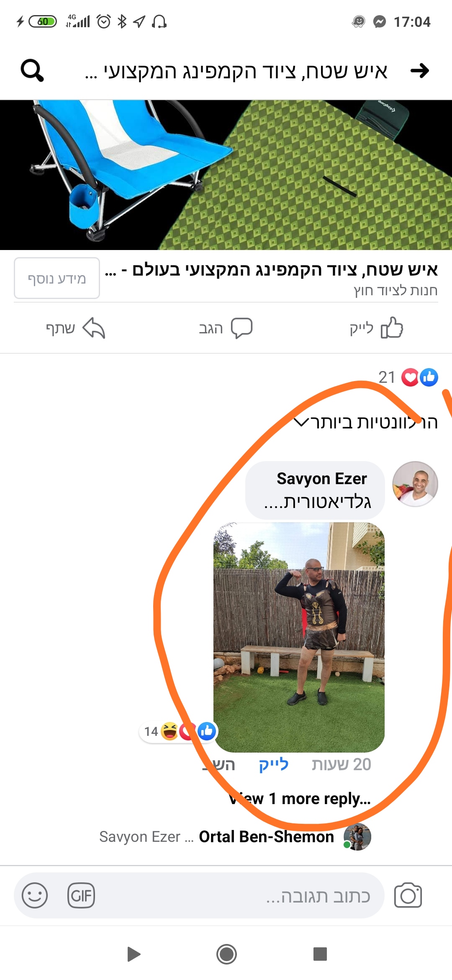
Task: Open the emoji smiley picker
Action: (x=35, y=895)
